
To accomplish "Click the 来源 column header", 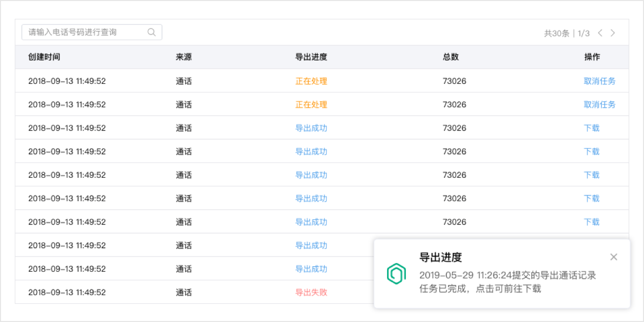I will click(184, 57).
